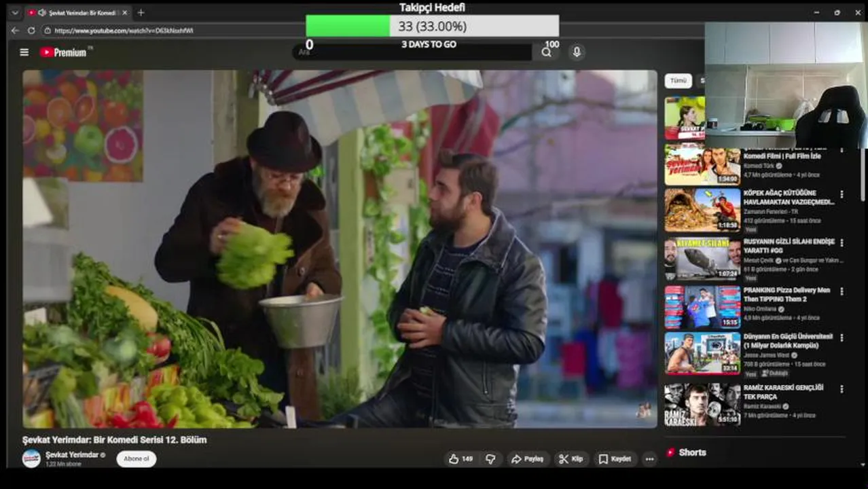868x489 pixels.
Task: Open options menu for Dünyanın En Güçlü
Action: tap(842, 338)
